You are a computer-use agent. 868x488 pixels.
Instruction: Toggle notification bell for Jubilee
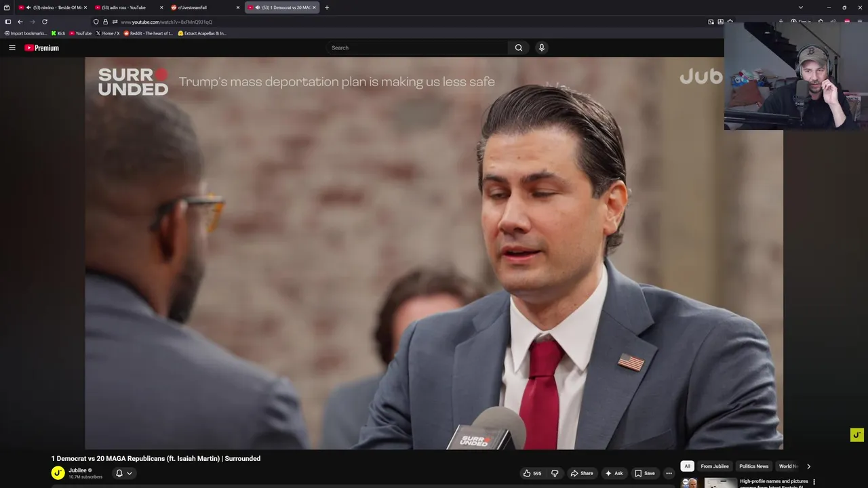(x=119, y=473)
